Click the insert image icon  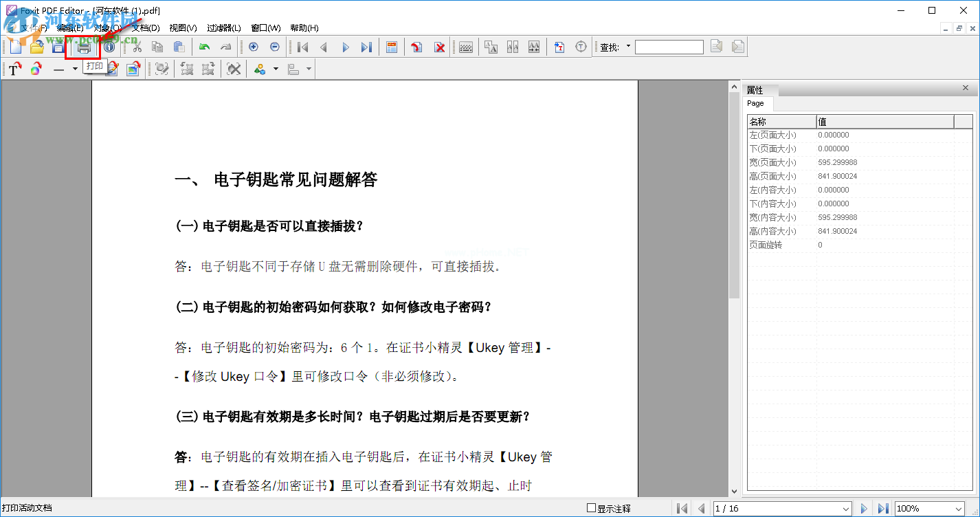[x=133, y=69]
